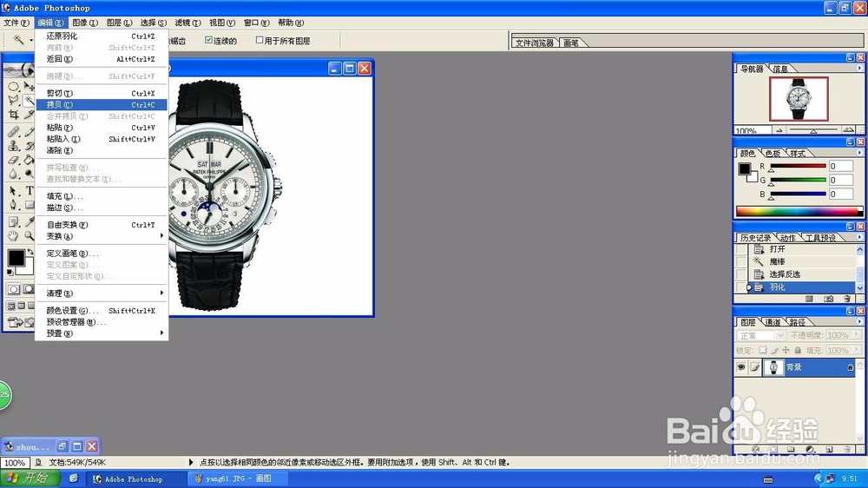Open the Navigator panel flyout menu arrow
Screen dimensions: 868x488
(x=859, y=68)
